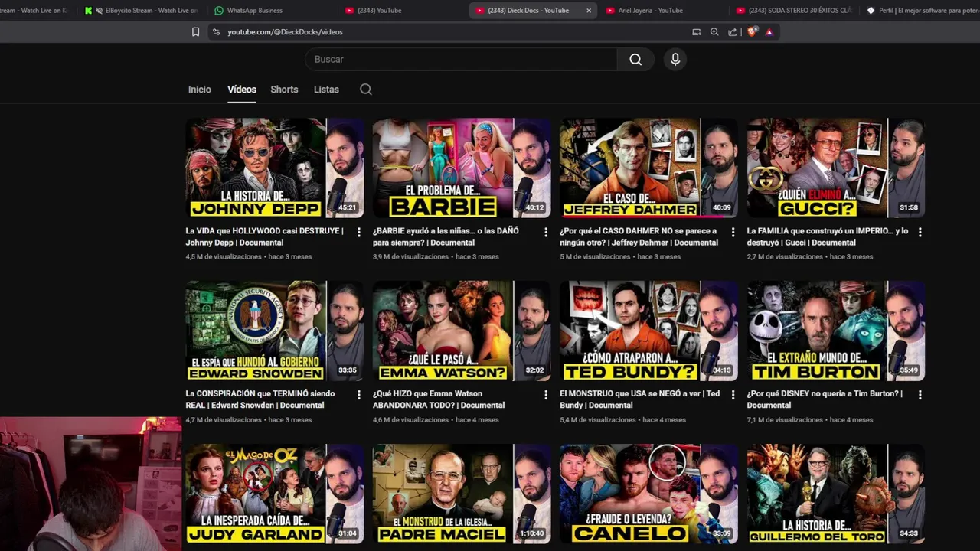Open the Listas channel tab
Image resolution: width=980 pixels, height=551 pixels.
point(326,90)
